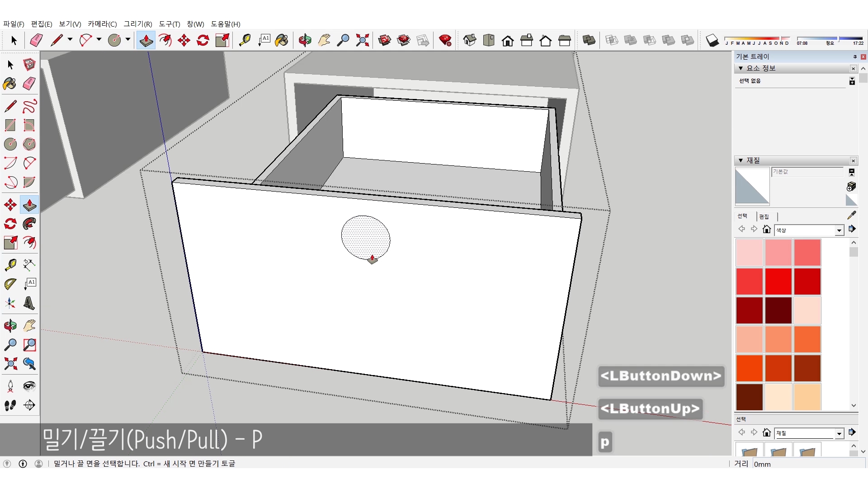Click the eyedropper sample paint button
Viewport: 868px width, 488px height.
pyautogui.click(x=851, y=216)
